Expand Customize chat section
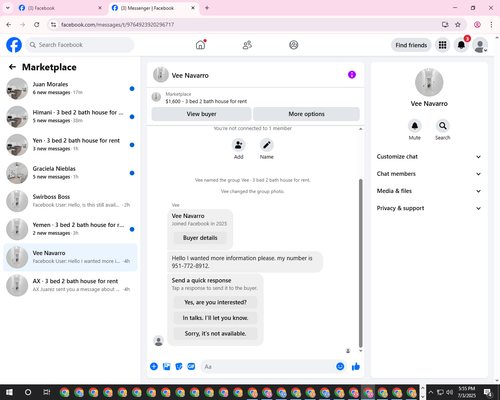This screenshot has width=500, height=400. 429,157
